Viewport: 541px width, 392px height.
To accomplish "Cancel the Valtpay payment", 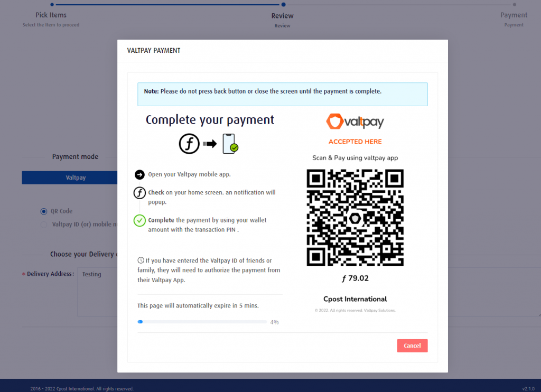I will [x=412, y=346].
